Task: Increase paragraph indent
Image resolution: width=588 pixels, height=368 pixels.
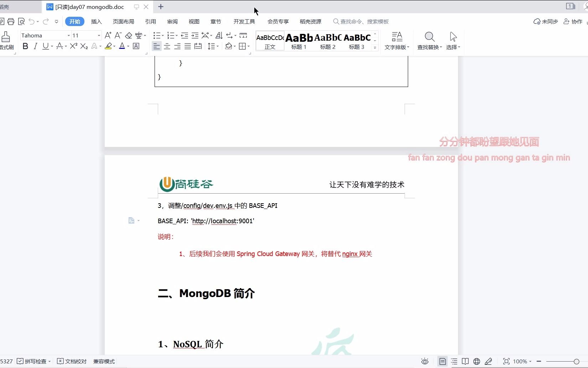Action: 195,35
